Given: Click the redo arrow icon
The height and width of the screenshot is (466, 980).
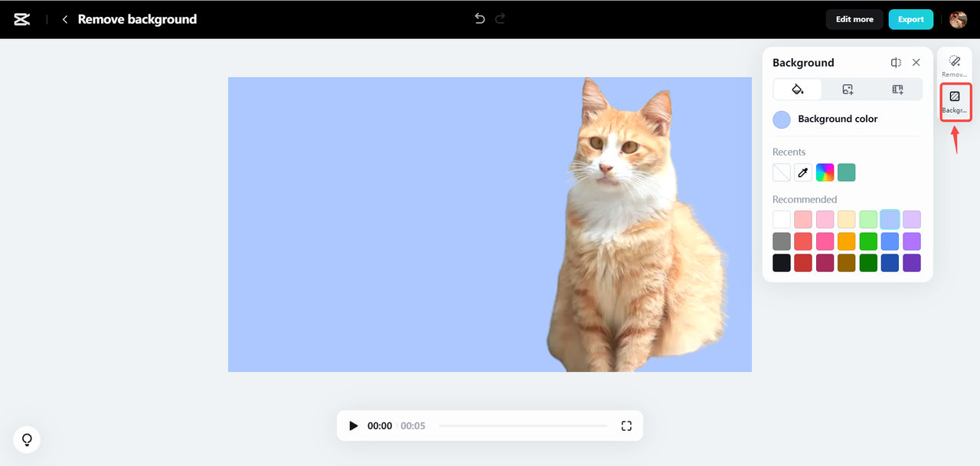Looking at the screenshot, I should 500,18.
